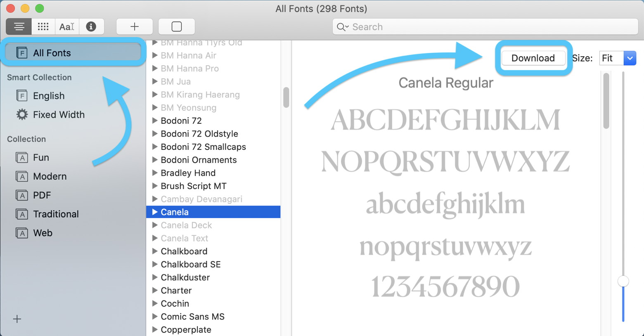Click the Fun collection icon
Screen dimensions: 644x336
(22, 158)
